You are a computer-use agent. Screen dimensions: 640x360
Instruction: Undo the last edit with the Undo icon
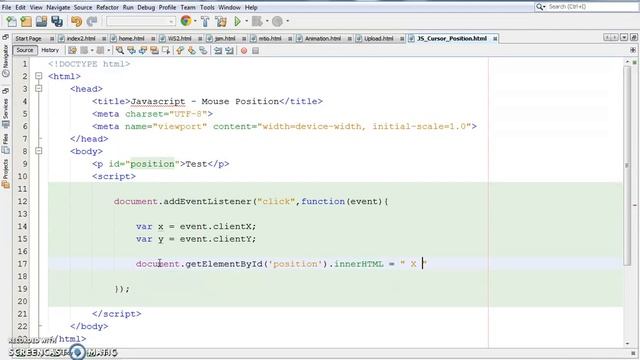tap(76, 22)
